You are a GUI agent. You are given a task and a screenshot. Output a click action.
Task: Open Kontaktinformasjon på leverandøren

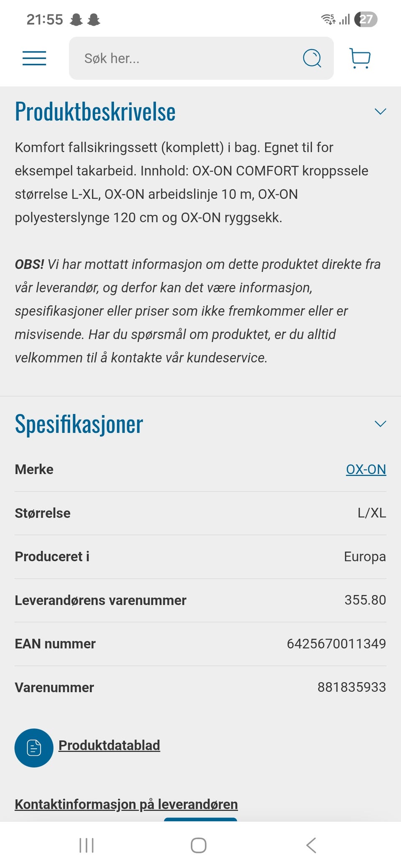click(x=126, y=803)
